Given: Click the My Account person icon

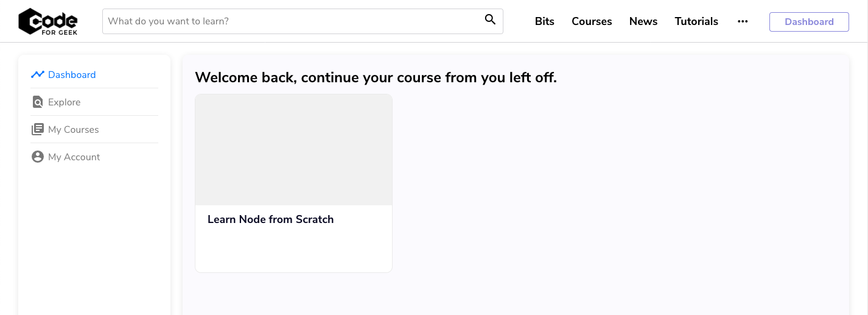Looking at the screenshot, I should 38,157.
